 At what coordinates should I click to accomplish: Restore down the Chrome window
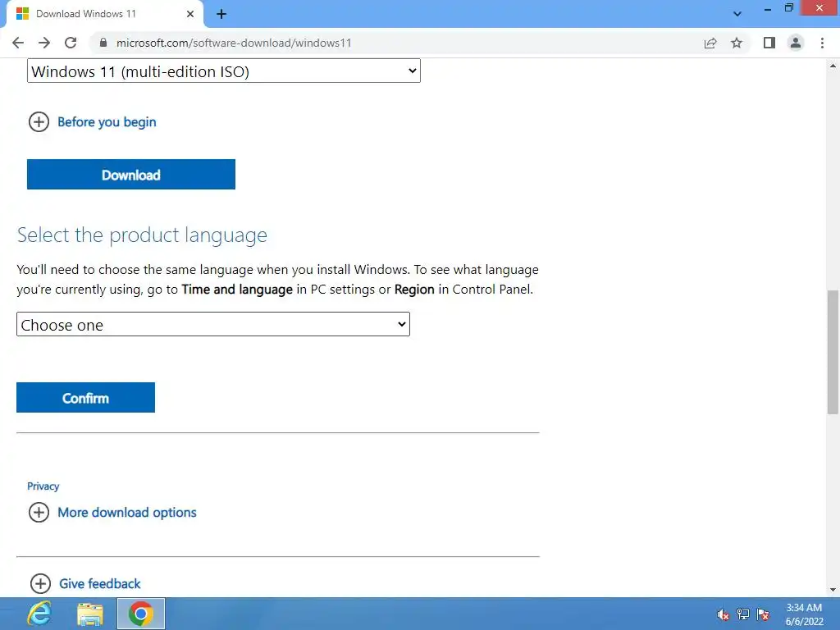click(x=788, y=7)
